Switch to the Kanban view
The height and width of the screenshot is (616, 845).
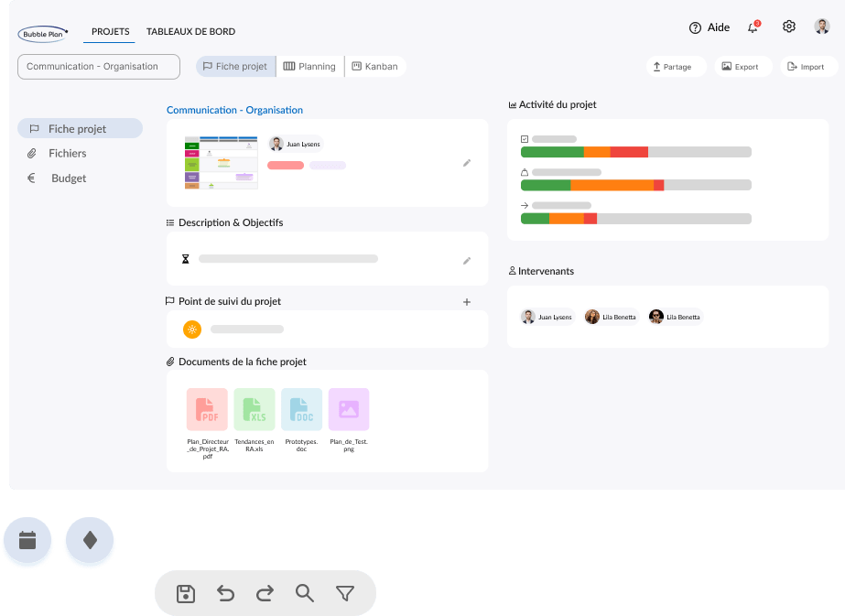click(x=375, y=67)
